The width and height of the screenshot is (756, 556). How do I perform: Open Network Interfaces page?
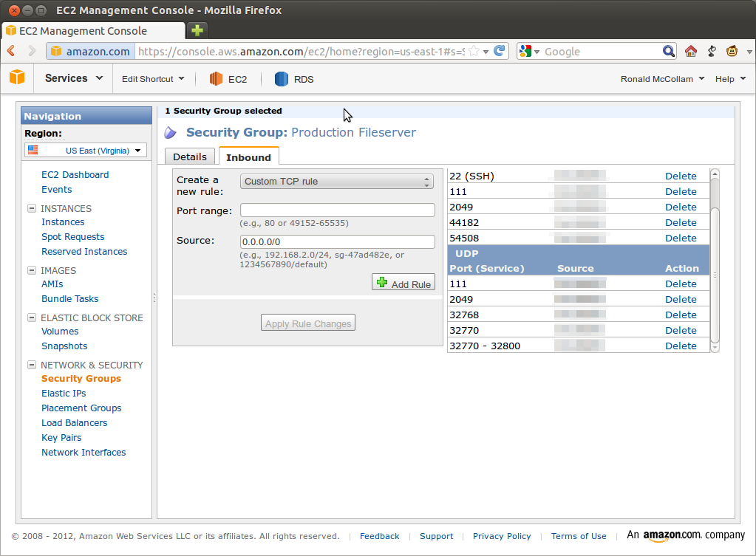(84, 453)
